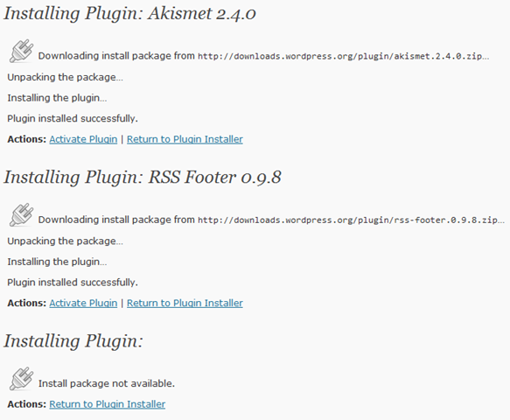Viewport: 510px width, 420px height.
Task: Click 'Plugin installed successfully.' under the RSS Footer section
Action: pos(73,283)
